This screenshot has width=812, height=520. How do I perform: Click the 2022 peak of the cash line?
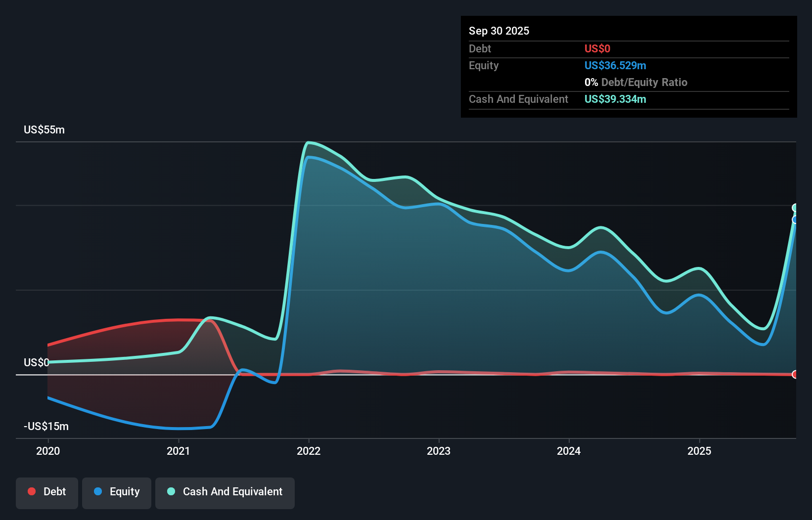pos(309,142)
